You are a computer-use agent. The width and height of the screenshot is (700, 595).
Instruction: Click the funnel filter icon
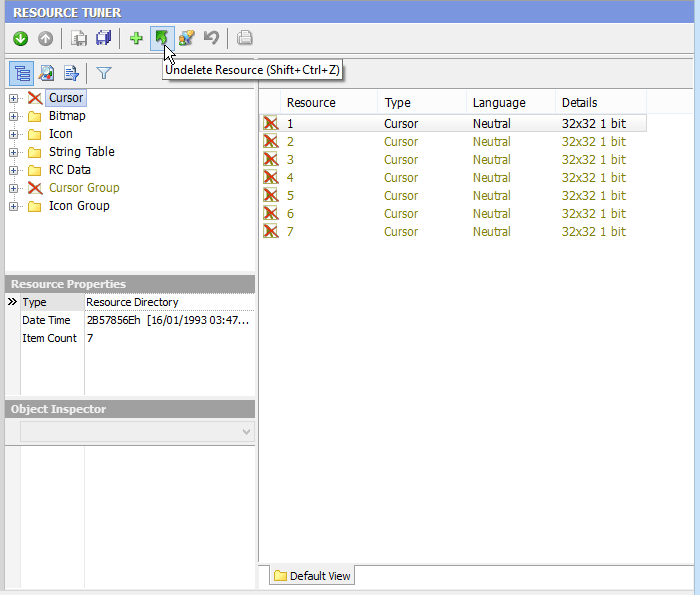click(x=104, y=73)
